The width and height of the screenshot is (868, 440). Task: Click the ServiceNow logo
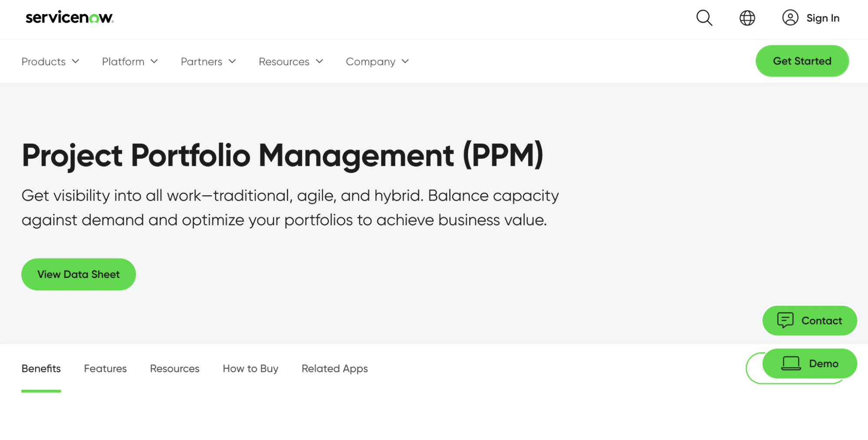[69, 18]
